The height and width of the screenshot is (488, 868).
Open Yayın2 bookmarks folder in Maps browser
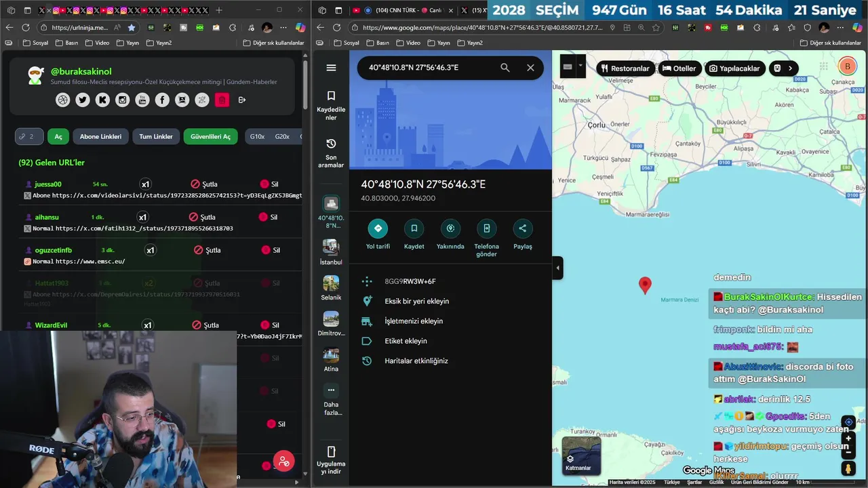(471, 43)
